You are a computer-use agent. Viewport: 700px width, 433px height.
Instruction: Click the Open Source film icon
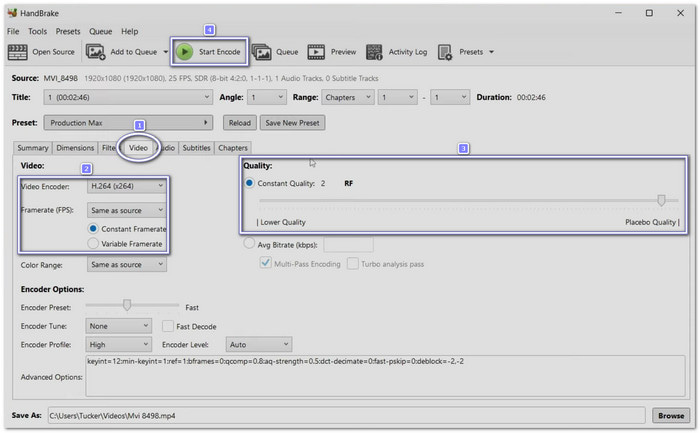(x=19, y=52)
